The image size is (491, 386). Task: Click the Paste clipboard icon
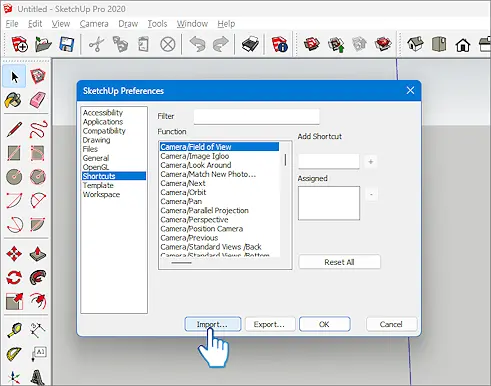point(144,44)
